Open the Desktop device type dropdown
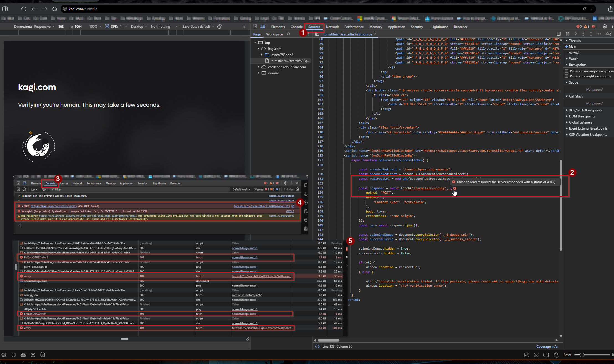This screenshot has width=614, height=364. [x=139, y=27]
